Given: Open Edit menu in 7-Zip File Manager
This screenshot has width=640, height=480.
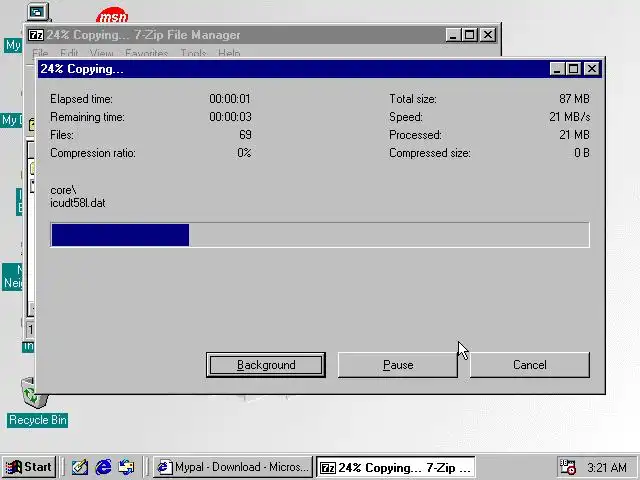Looking at the screenshot, I should click(x=69, y=53).
